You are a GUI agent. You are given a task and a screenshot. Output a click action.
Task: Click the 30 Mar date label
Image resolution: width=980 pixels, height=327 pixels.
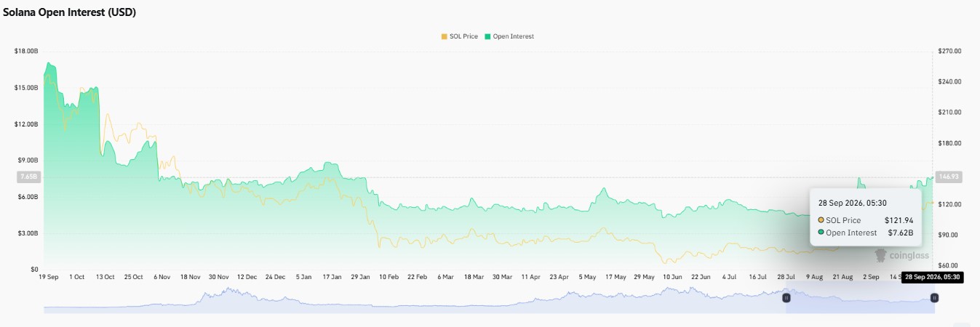502,277
